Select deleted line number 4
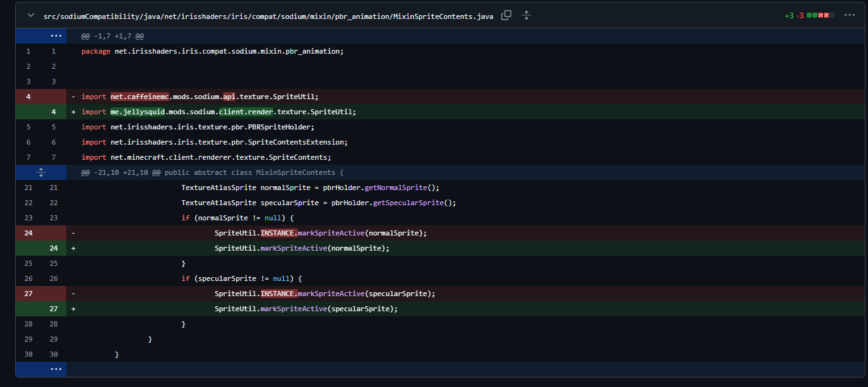 tap(28, 97)
